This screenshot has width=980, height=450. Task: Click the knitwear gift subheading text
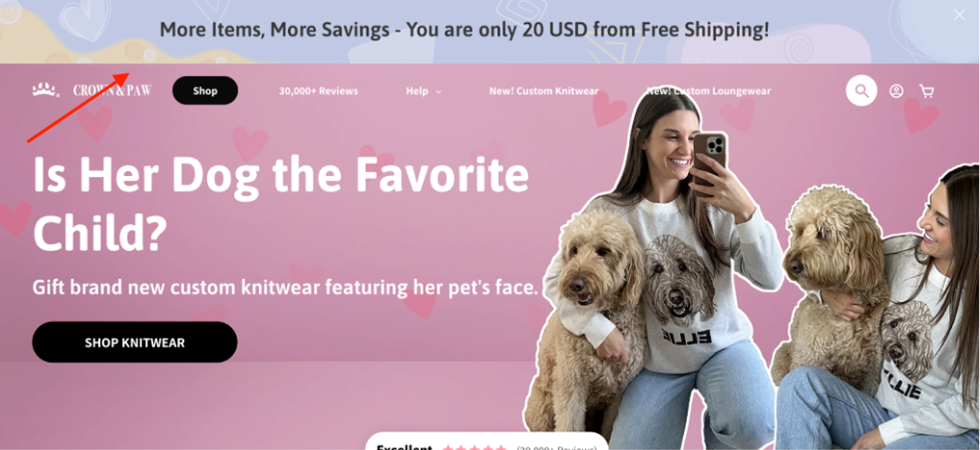tap(285, 287)
